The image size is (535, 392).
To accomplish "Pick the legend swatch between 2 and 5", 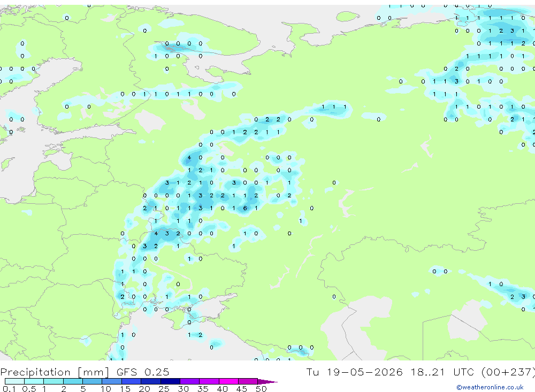I will coord(73,381).
